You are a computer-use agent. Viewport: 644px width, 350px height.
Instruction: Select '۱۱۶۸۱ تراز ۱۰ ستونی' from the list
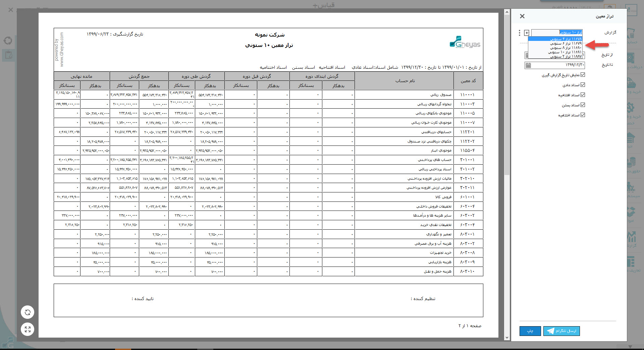tap(555, 52)
